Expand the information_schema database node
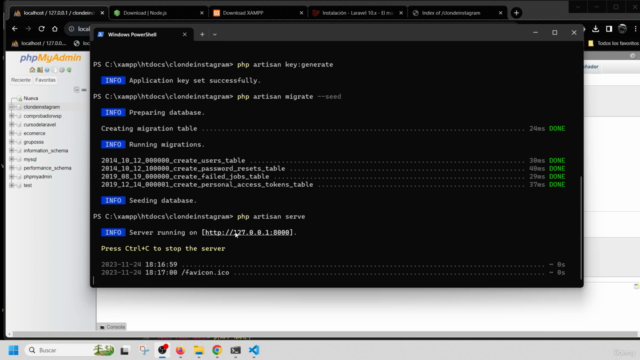The height and width of the screenshot is (360, 640). click(12, 151)
